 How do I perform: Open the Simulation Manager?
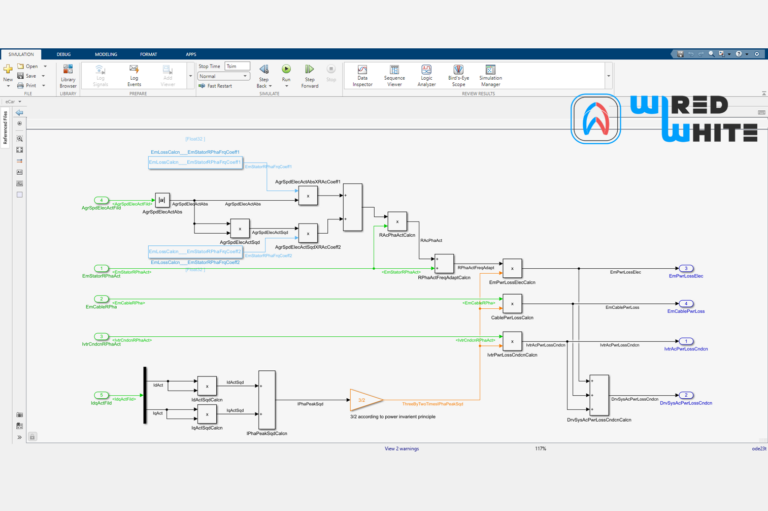point(490,75)
